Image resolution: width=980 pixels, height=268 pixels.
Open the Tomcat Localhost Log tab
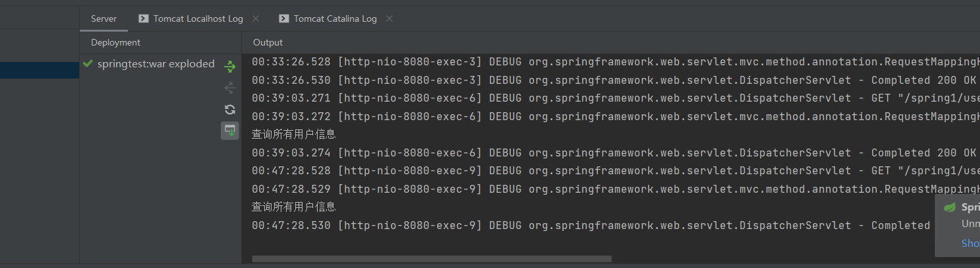click(x=198, y=18)
